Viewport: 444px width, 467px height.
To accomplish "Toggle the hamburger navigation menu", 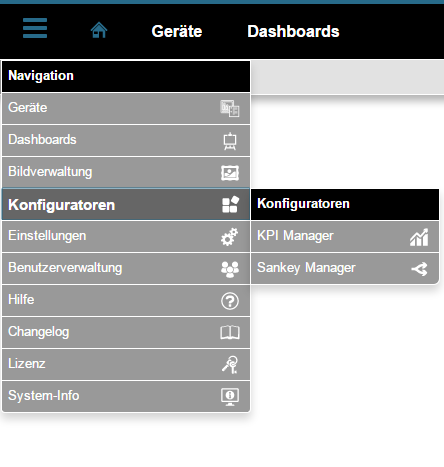I will 35,28.
